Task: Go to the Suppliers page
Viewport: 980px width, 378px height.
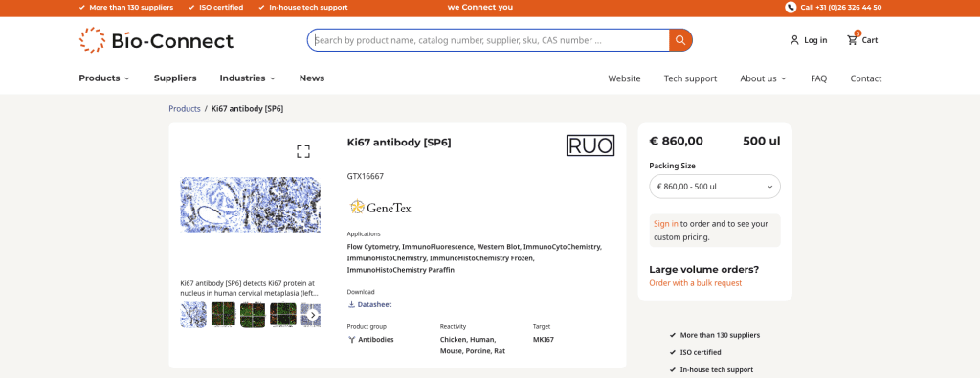Action: click(x=175, y=78)
